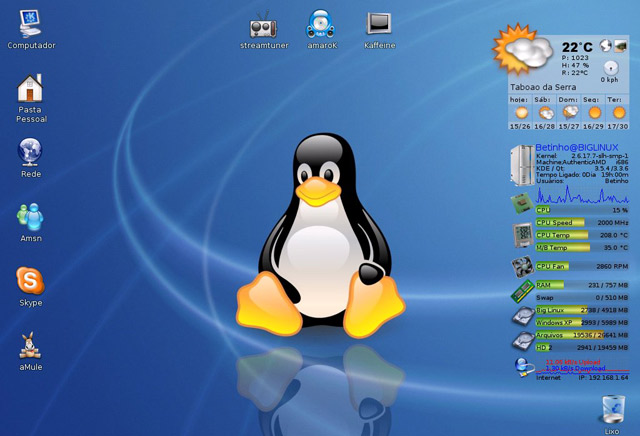Launch the aMule donkey icon
This screenshot has width=640, height=436.
tap(30, 345)
